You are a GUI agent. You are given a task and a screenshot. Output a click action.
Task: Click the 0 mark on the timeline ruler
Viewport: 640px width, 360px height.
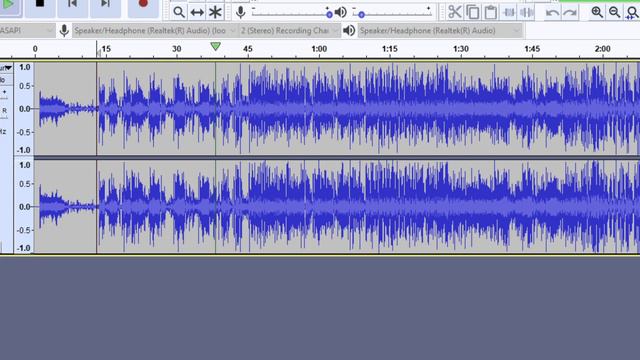point(35,49)
